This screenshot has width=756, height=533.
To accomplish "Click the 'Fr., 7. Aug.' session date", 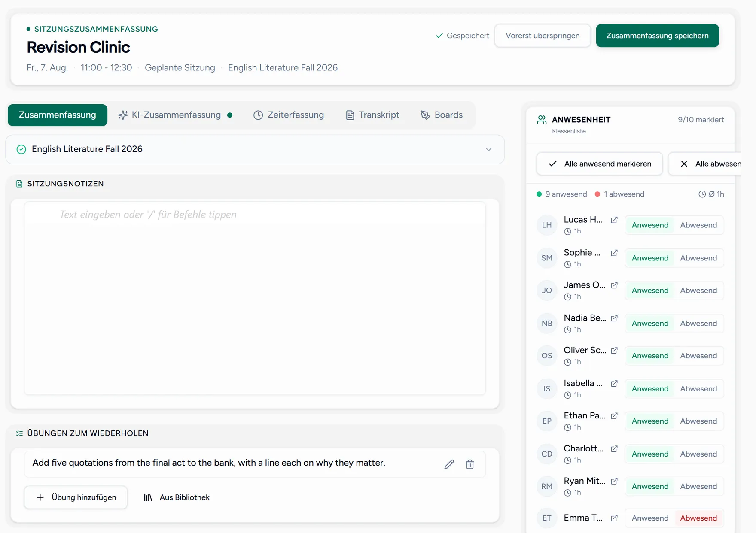I will (x=47, y=68).
